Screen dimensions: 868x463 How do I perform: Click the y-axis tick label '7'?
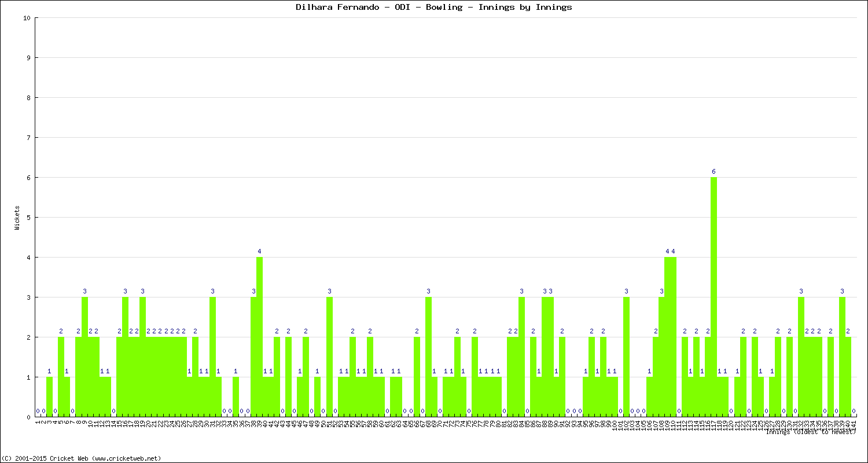(28, 138)
